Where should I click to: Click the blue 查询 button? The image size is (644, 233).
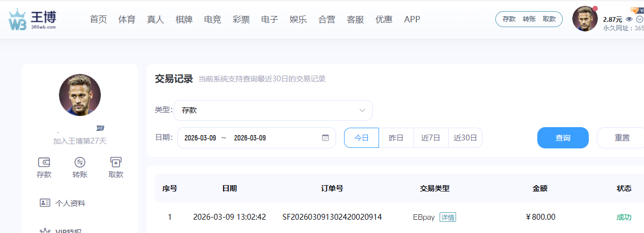[563, 138]
